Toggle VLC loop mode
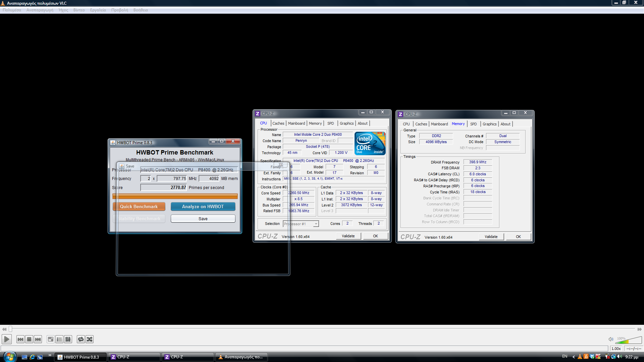644x362 pixels. [x=80, y=339]
